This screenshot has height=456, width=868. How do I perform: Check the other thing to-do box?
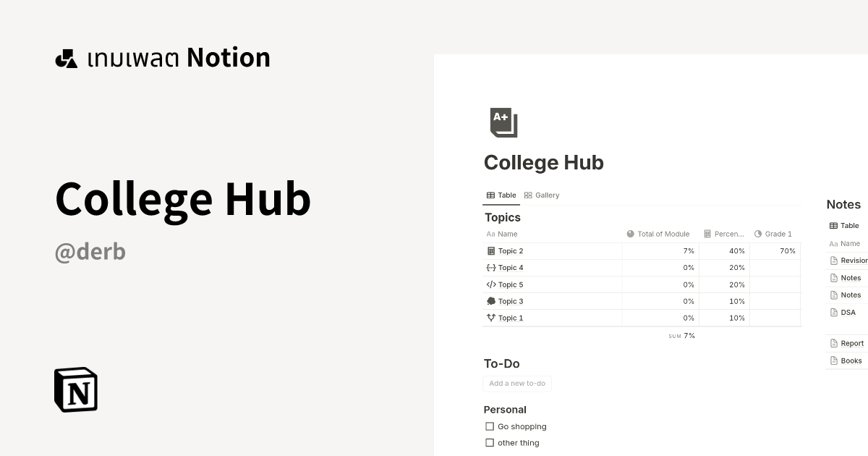pos(490,442)
